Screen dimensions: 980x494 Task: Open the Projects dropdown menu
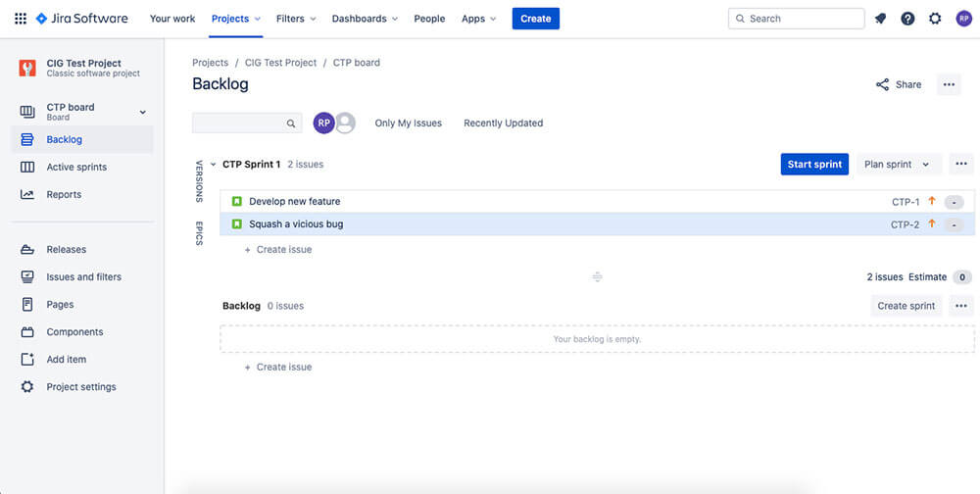tap(235, 19)
